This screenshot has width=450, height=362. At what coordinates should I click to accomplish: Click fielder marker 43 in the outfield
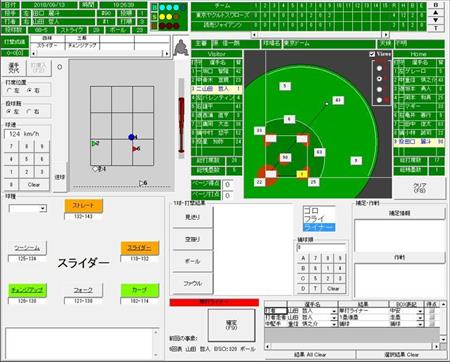coord(338,100)
